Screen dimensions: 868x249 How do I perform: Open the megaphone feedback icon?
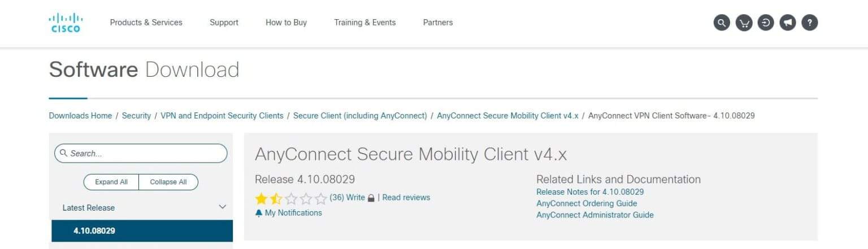click(x=788, y=23)
